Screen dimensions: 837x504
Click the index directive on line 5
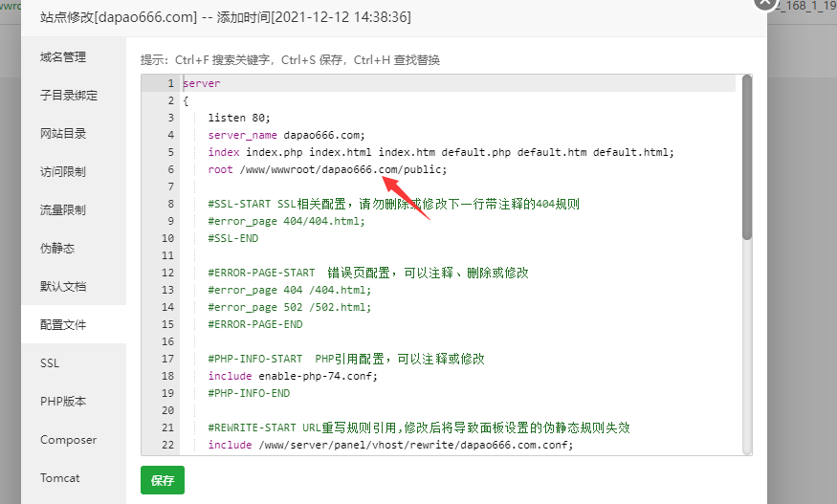coord(441,152)
